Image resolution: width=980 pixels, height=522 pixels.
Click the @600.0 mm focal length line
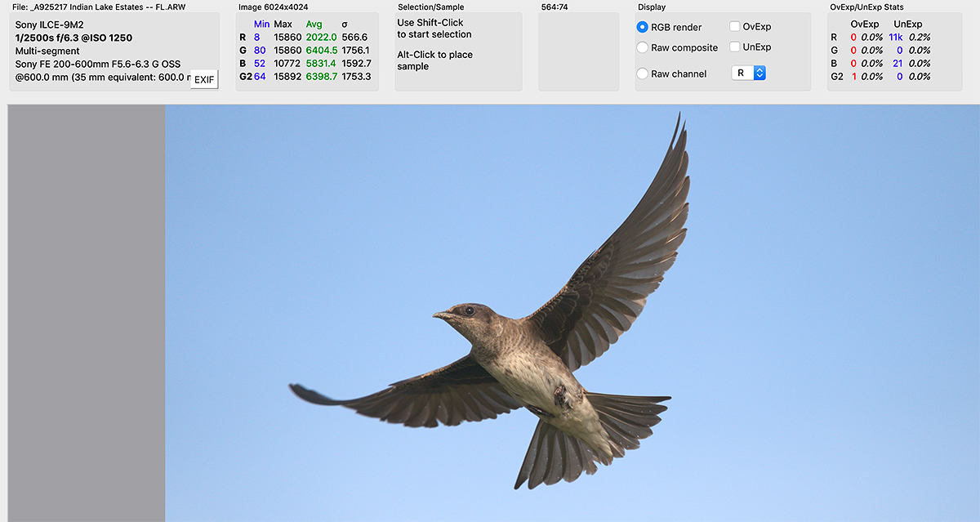click(102, 77)
